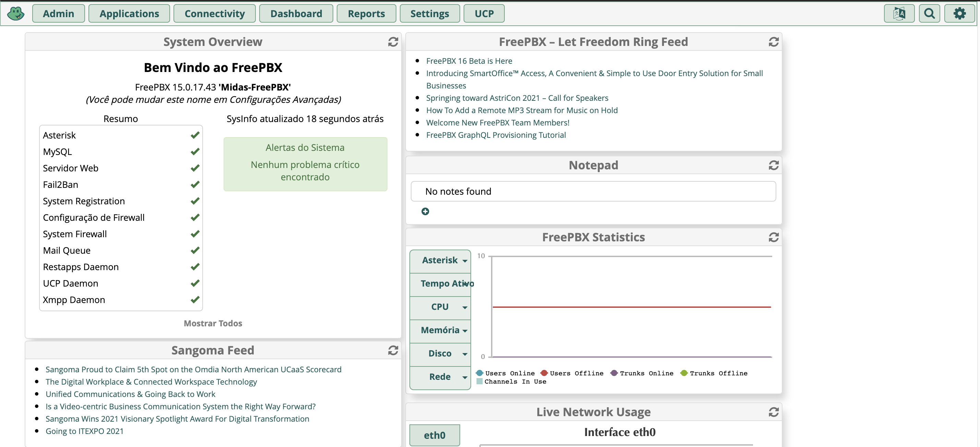Toggle Channels In Use legend series
The image size is (980, 447).
coord(511,382)
